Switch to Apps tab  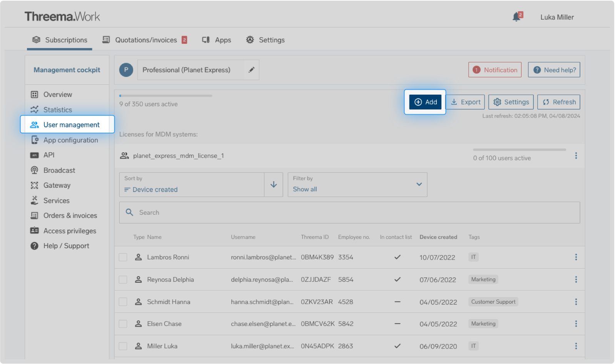click(217, 40)
